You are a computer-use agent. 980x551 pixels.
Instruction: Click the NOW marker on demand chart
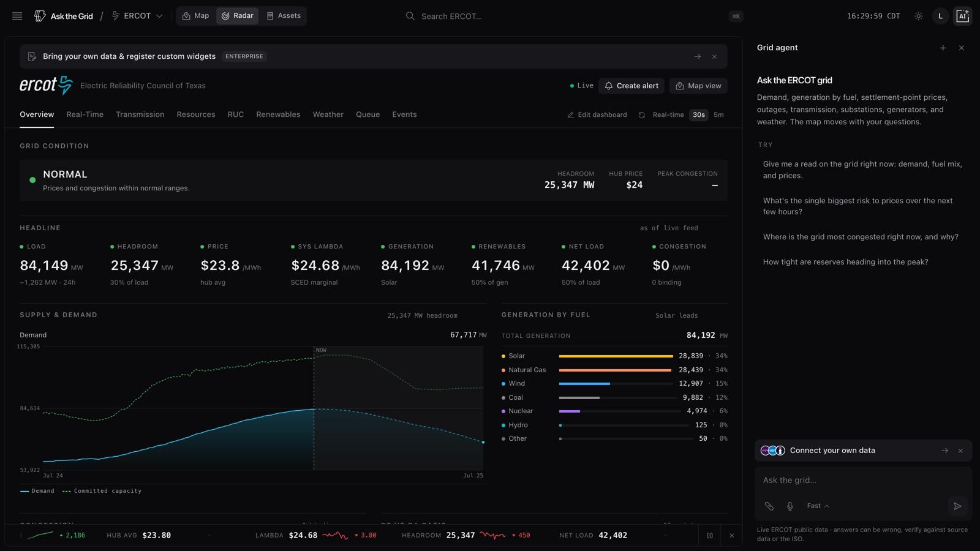[x=321, y=350]
